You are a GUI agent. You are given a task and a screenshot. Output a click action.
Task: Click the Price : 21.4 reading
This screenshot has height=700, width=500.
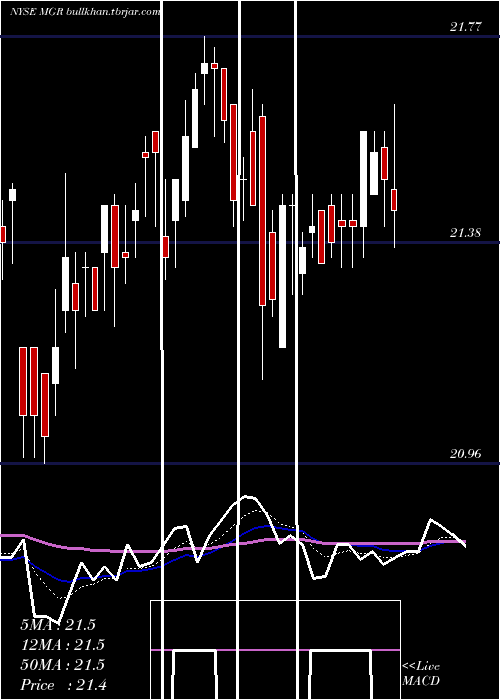click(x=63, y=685)
